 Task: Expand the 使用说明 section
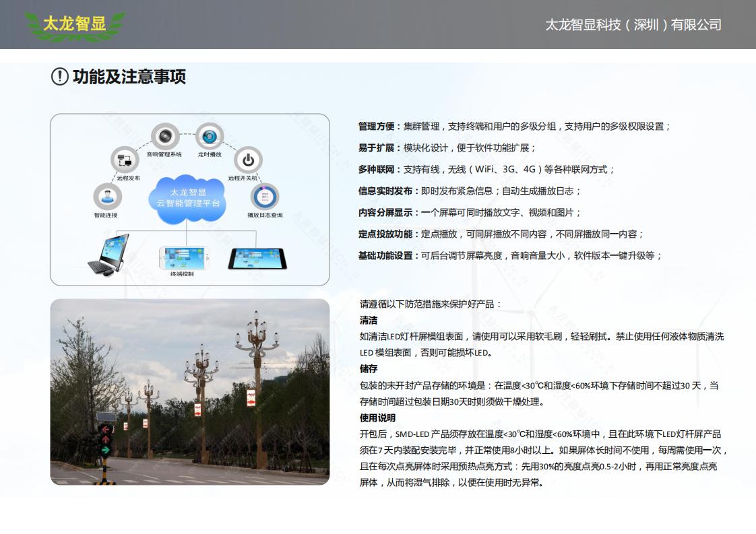(x=373, y=418)
